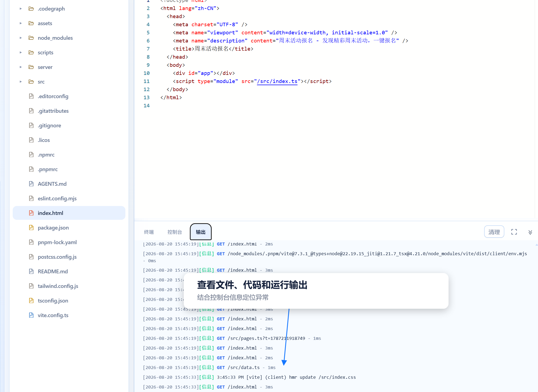Screen dimensions: 538x392
Task: Expand the server folder arrow
Action: pyautogui.click(x=21, y=67)
